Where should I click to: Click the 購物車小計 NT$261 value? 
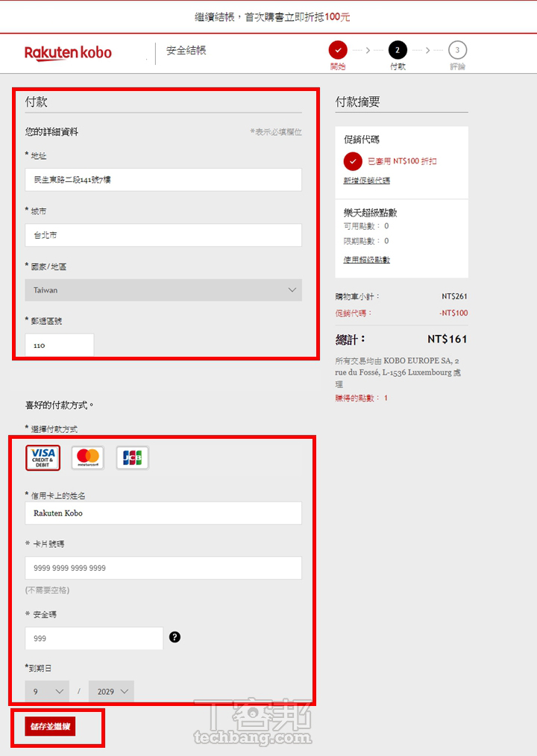[x=454, y=296]
